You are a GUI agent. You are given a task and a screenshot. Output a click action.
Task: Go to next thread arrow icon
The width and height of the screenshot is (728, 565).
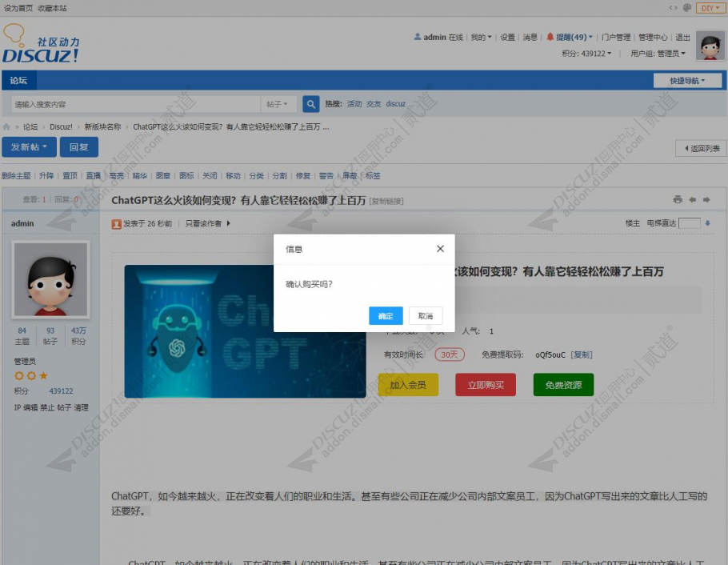[x=706, y=199]
